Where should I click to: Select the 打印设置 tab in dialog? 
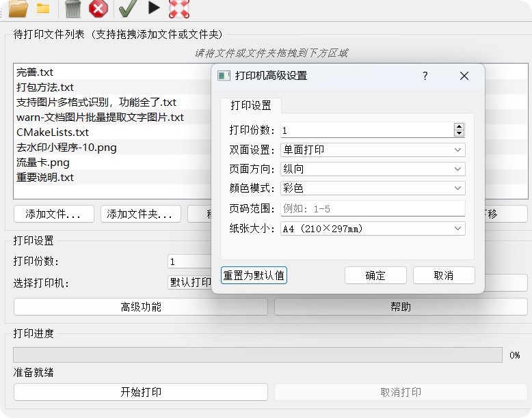click(x=251, y=105)
